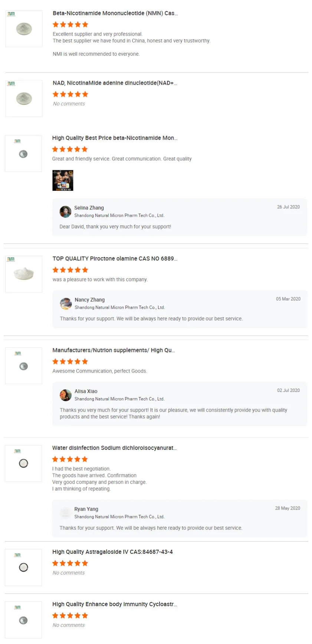Click Shandong Natural Micron Pharm Tech company link
The width and height of the screenshot is (312, 644).
[119, 215]
